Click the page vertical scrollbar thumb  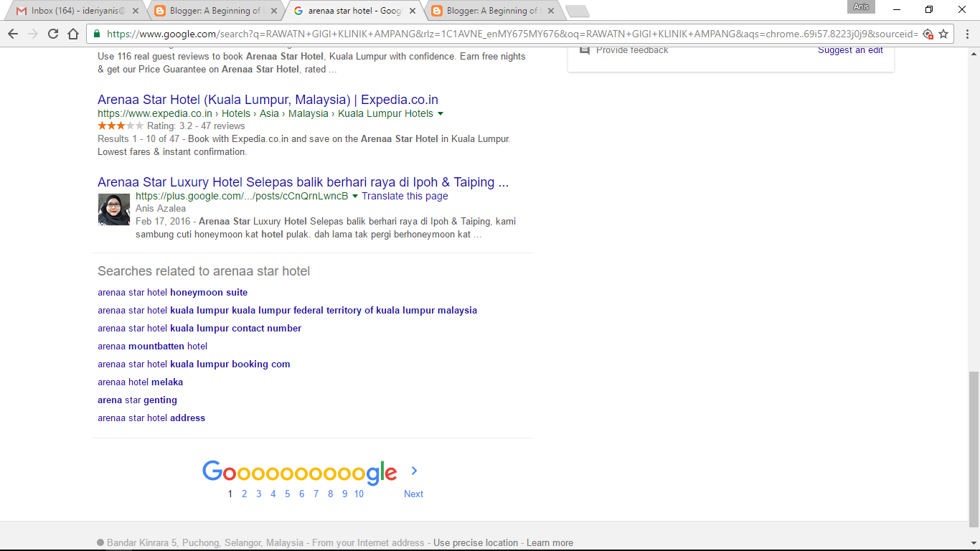(x=974, y=449)
